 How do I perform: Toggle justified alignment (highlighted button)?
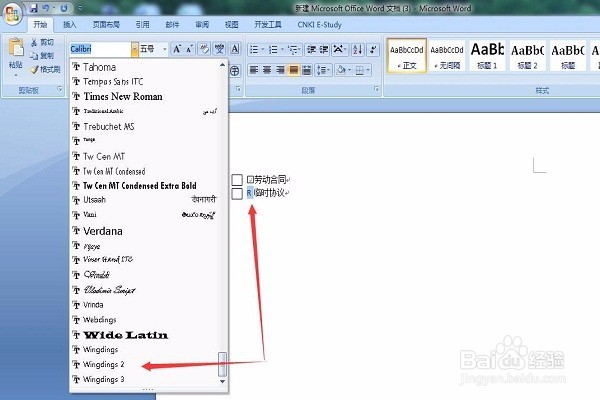[293, 70]
